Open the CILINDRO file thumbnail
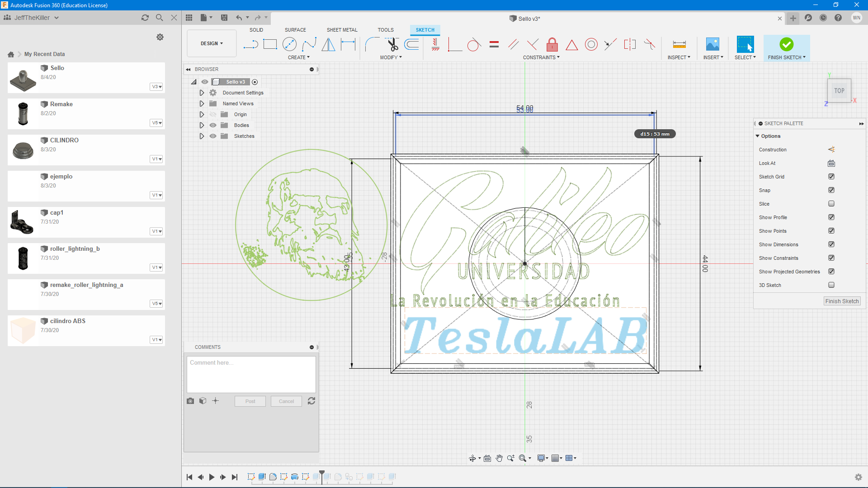868x488 pixels. pos(23,150)
